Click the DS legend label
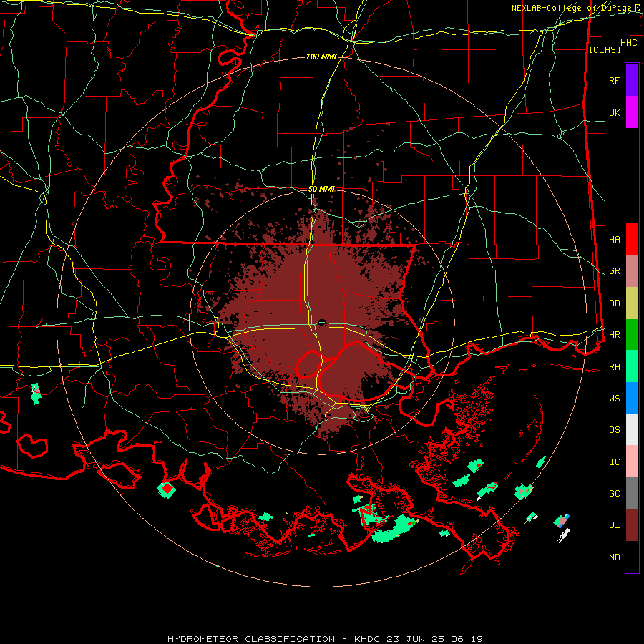Screen dimensions: 644x644 614,430
